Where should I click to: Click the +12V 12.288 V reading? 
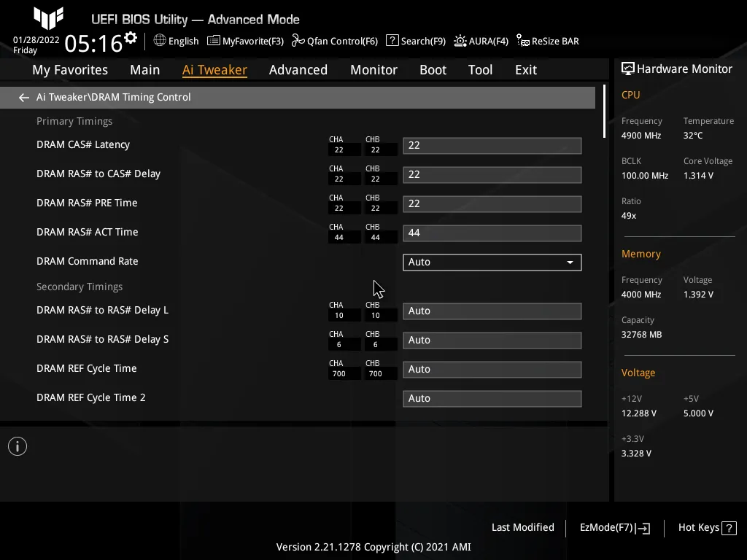[x=639, y=413]
